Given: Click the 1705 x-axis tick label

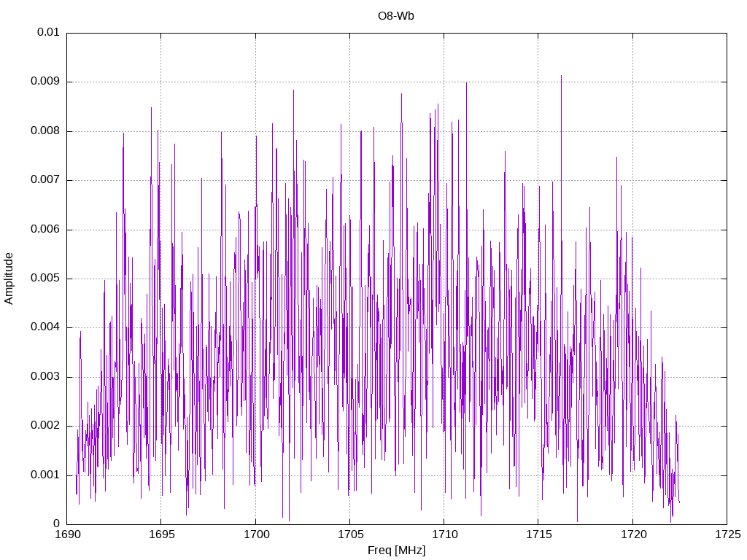Looking at the screenshot, I should [351, 534].
